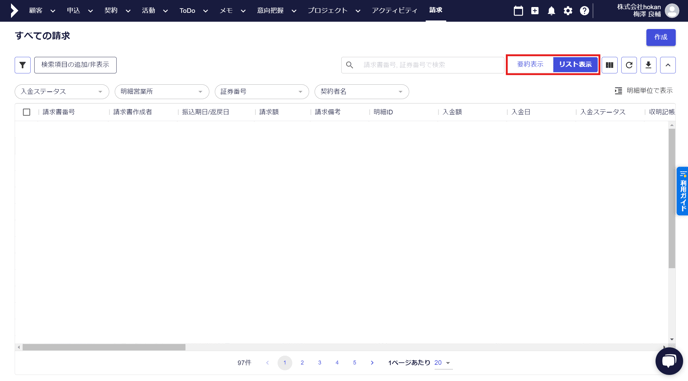Click the user avatar icon

click(x=672, y=11)
